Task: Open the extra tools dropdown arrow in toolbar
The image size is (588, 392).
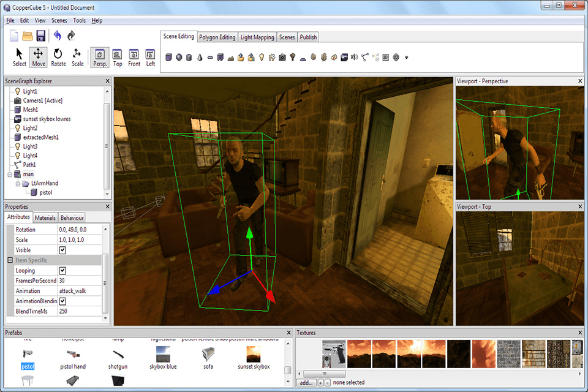Action: [406, 58]
